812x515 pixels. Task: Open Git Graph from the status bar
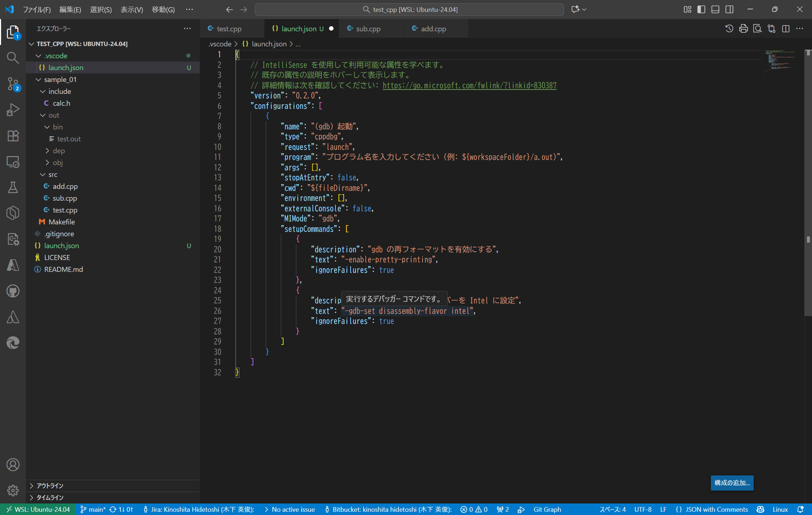(x=547, y=509)
